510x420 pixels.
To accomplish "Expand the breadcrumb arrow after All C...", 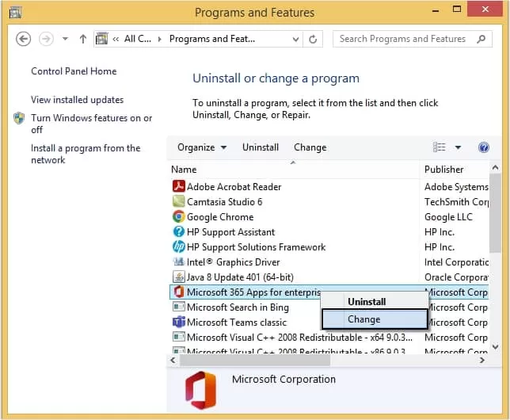I will 159,40.
